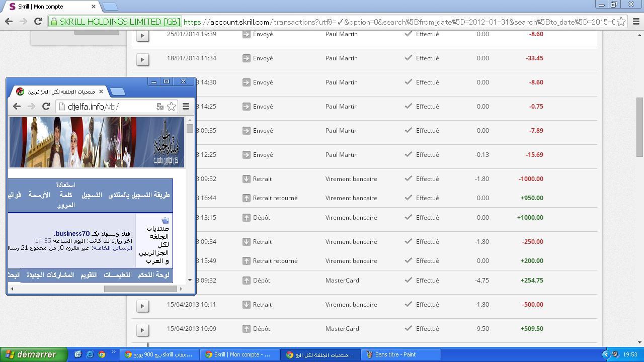The height and width of the screenshot is (362, 644).
Task: Click the Chrome quick launch icon on the taskbar
Action: coord(102,354)
